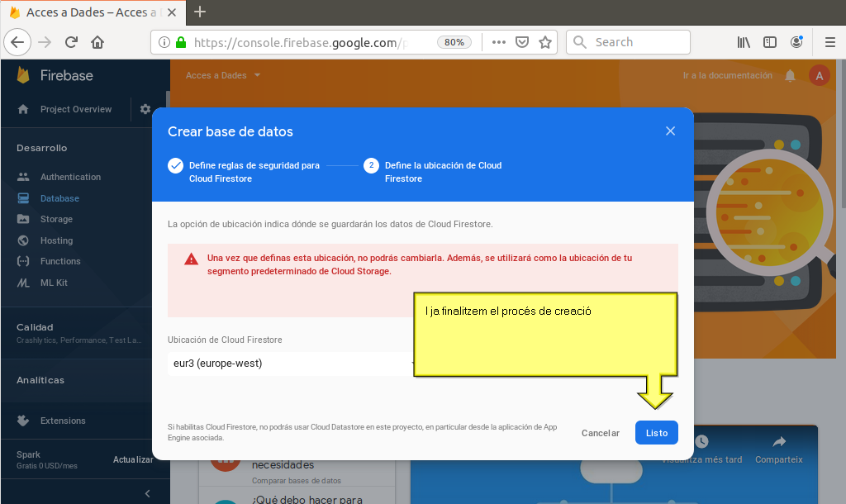Click Ir a la documentación link
The width and height of the screenshot is (846, 504).
point(727,75)
